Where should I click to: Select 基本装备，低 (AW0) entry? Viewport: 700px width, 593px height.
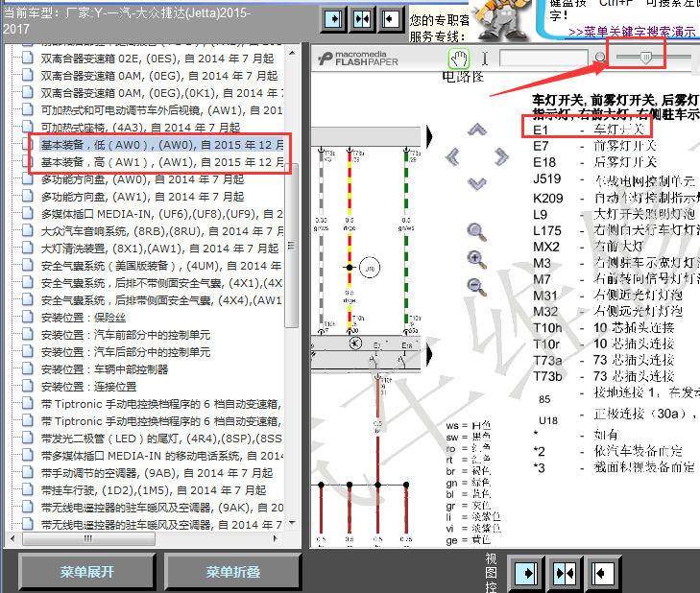tap(161, 145)
